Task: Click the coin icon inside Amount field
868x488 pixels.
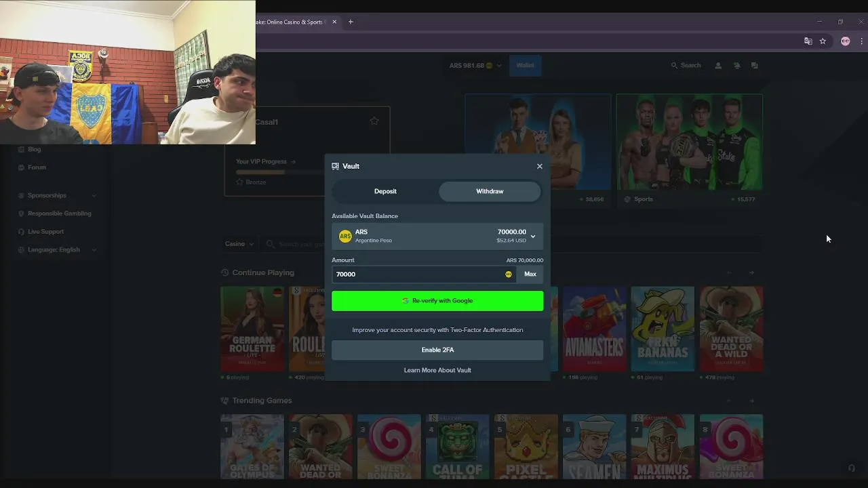Action: pos(509,274)
